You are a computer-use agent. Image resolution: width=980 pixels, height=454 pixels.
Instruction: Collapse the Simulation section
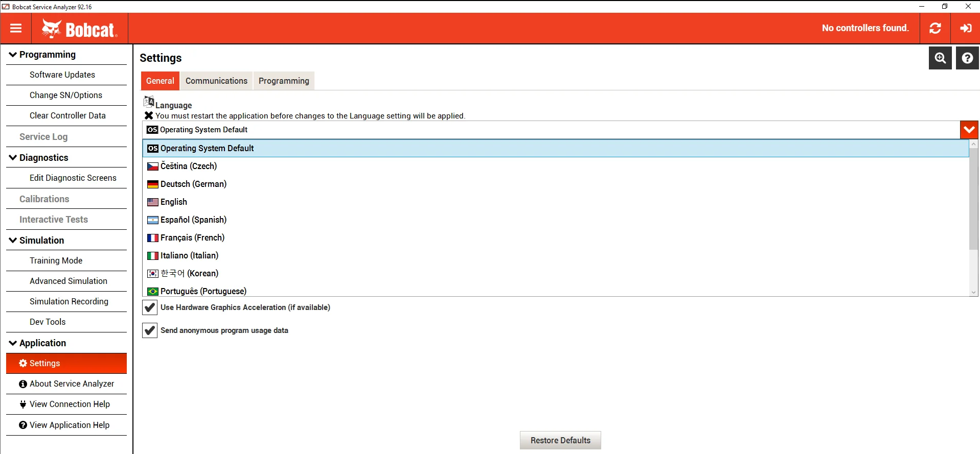point(13,241)
